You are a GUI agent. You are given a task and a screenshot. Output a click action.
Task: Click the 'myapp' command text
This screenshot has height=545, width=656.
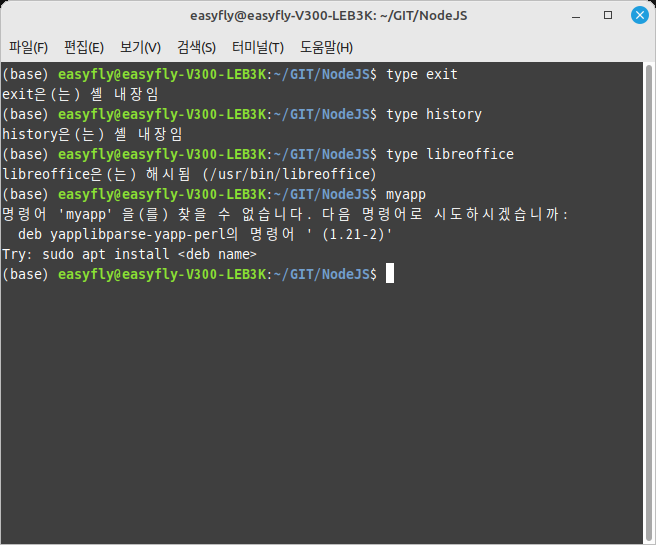click(x=406, y=194)
